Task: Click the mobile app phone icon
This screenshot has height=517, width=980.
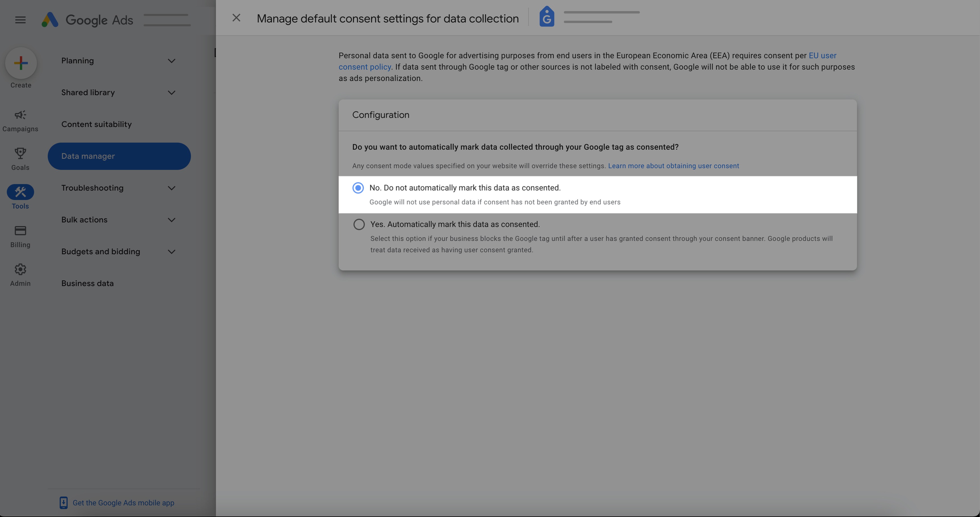Action: (64, 503)
